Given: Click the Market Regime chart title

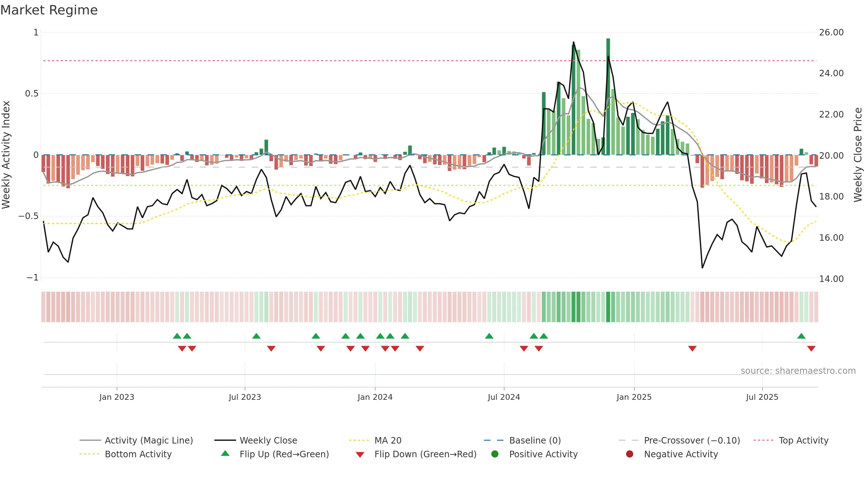Looking at the screenshot, I should (49, 10).
